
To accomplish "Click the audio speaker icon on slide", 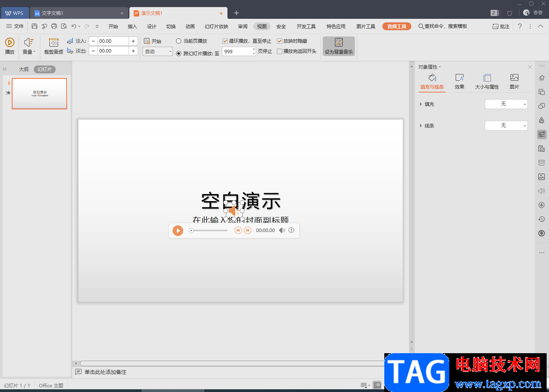I will pos(234,211).
